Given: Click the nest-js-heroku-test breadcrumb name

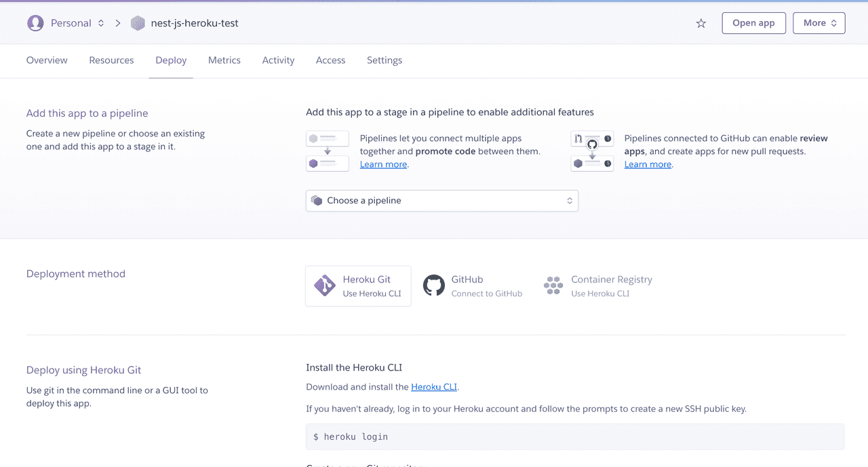Looking at the screenshot, I should click(195, 23).
